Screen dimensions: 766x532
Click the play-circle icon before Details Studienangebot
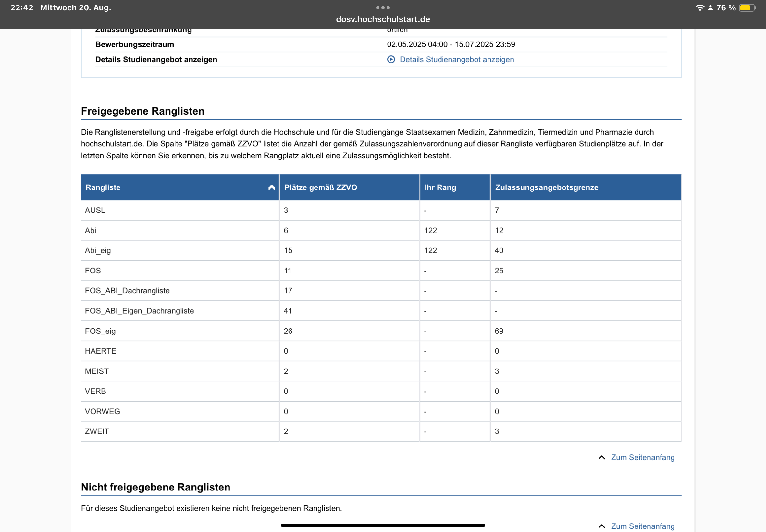tap(391, 60)
